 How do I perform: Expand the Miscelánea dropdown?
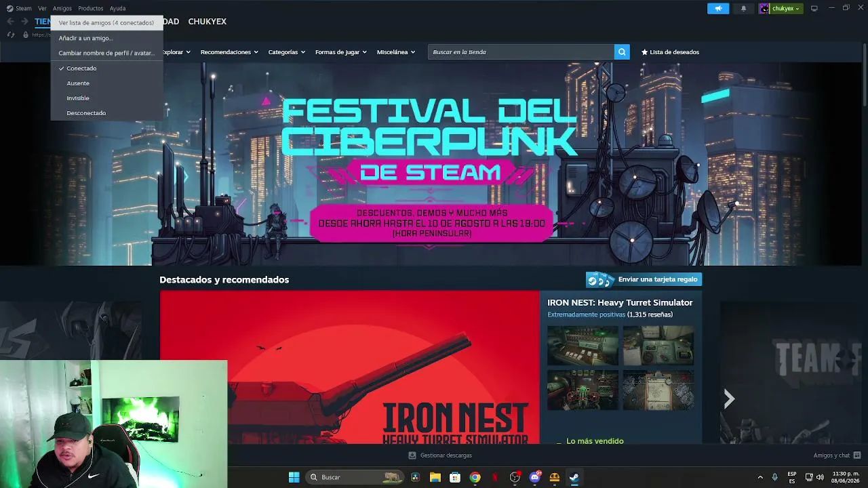tap(396, 52)
